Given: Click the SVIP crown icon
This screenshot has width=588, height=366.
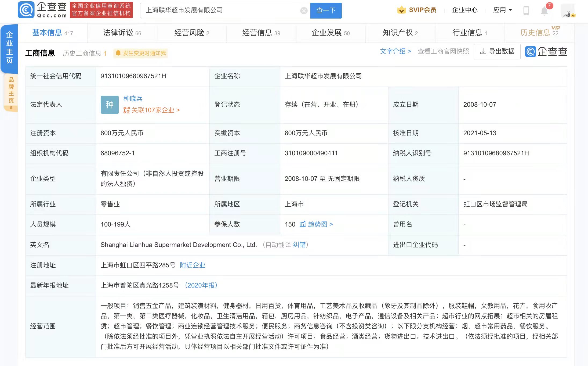Looking at the screenshot, I should click(x=401, y=10).
